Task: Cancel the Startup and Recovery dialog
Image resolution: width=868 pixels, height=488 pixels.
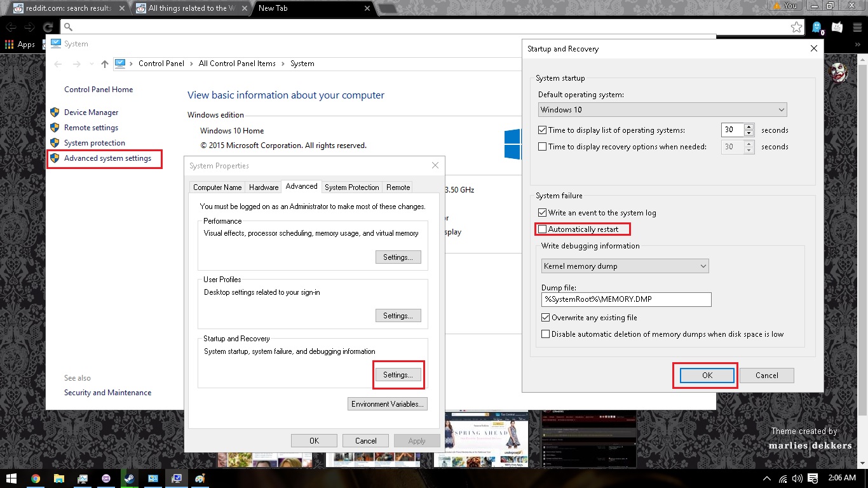Action: (x=767, y=376)
